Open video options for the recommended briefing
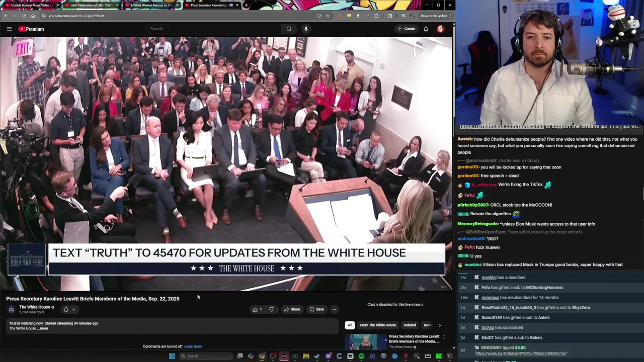 [x=443, y=337]
